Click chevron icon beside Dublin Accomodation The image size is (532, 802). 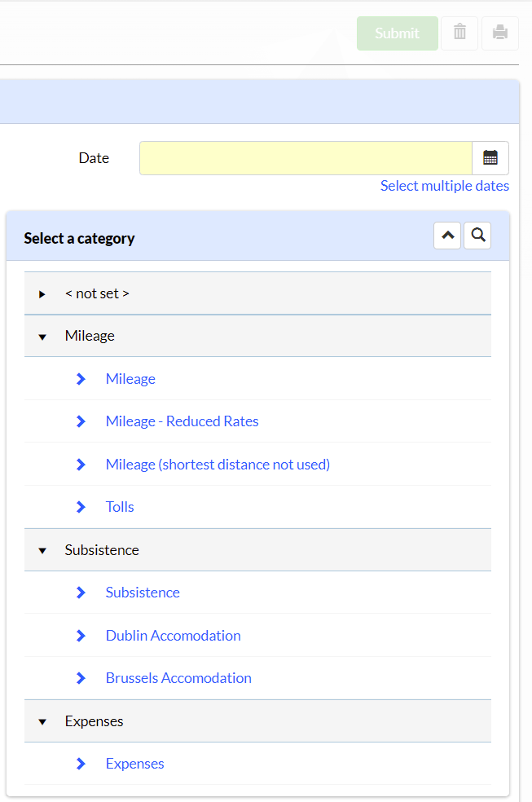click(81, 636)
